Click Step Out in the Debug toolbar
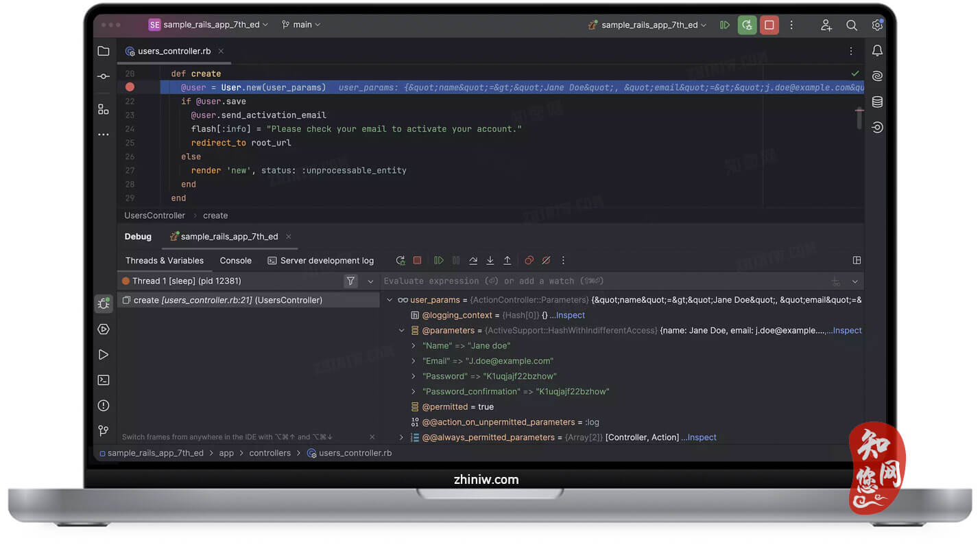Viewport: 980px width, 547px height. [x=507, y=261]
